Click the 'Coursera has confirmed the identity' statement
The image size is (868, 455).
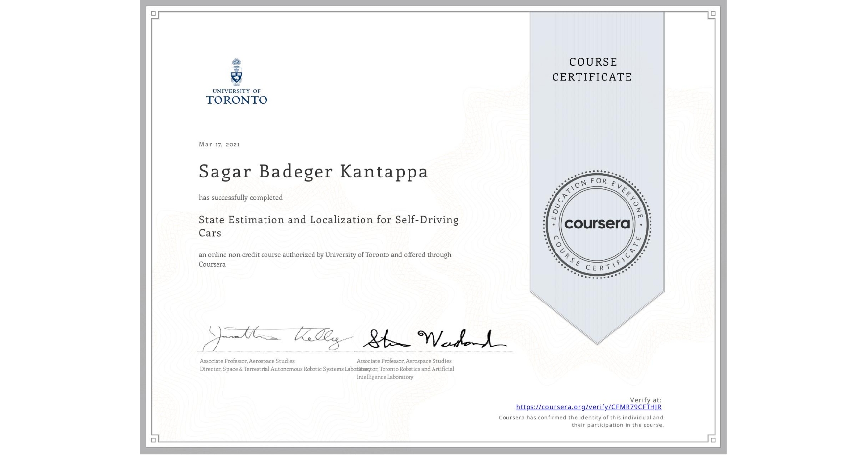pyautogui.click(x=581, y=421)
